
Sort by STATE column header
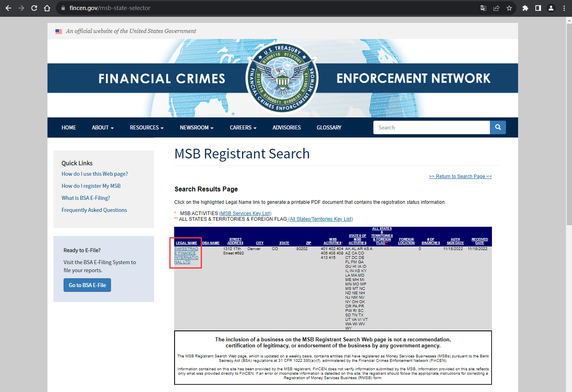(284, 243)
